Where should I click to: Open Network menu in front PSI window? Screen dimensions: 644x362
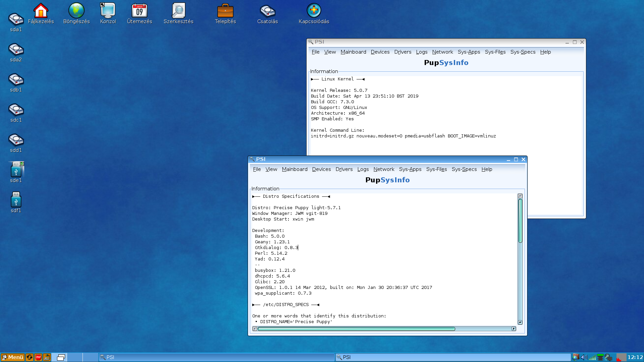[384, 169]
